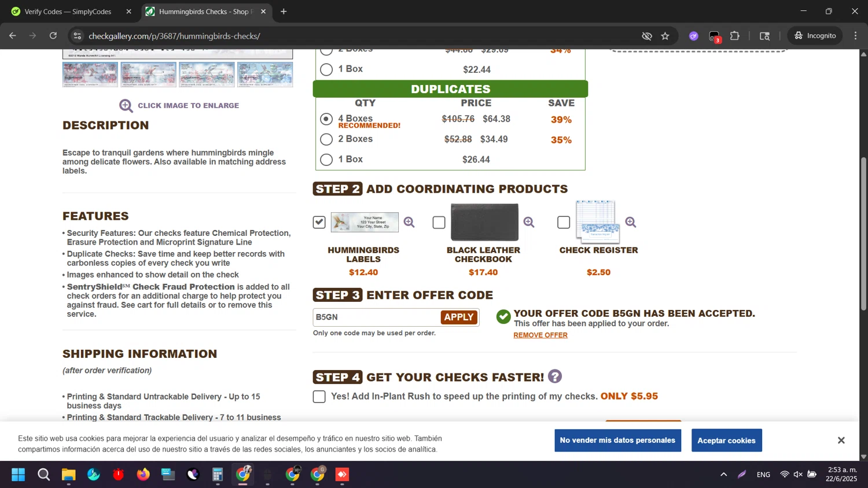This screenshot has width=868, height=488.
Task: Open the extension icon with red 3 badge
Action: click(715, 36)
